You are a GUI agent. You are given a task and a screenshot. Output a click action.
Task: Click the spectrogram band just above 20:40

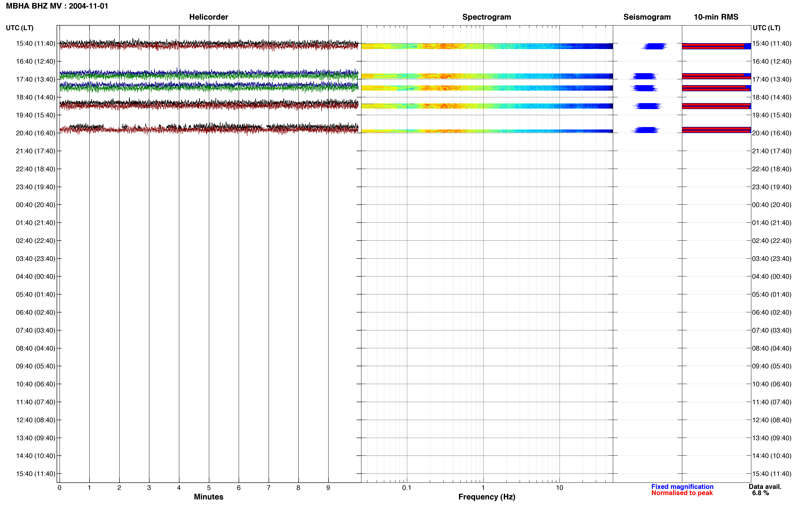point(487,131)
